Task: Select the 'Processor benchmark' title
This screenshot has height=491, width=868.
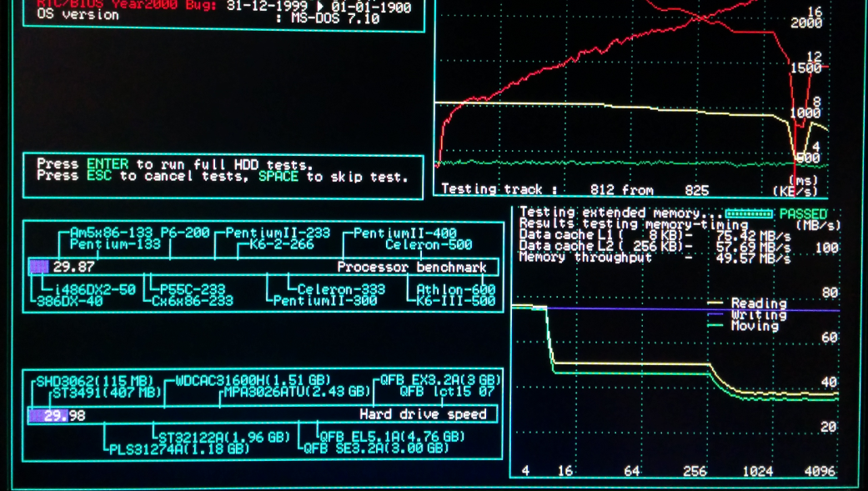Action: pyautogui.click(x=412, y=268)
